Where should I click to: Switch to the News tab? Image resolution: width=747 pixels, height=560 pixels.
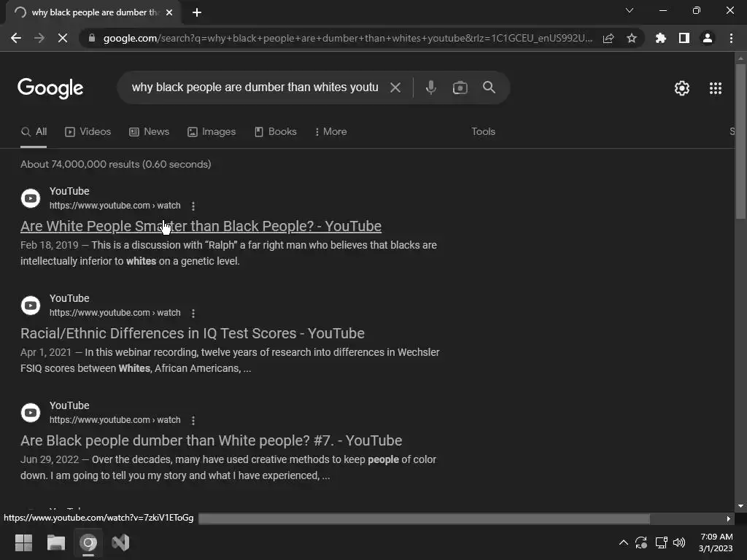coord(149,132)
